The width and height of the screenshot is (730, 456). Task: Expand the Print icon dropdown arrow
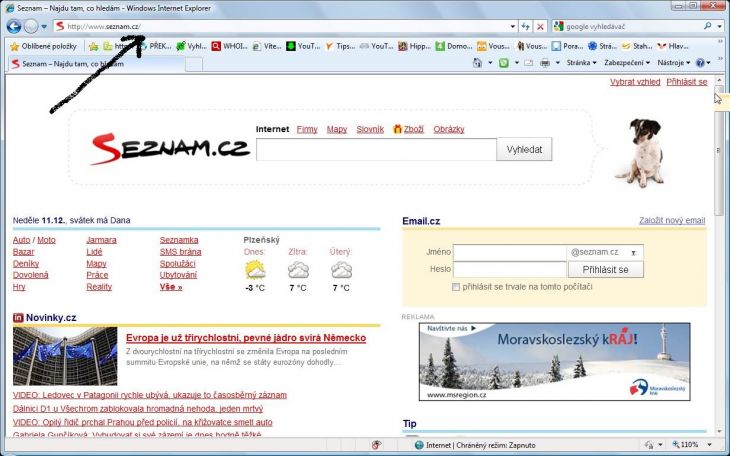click(557, 62)
